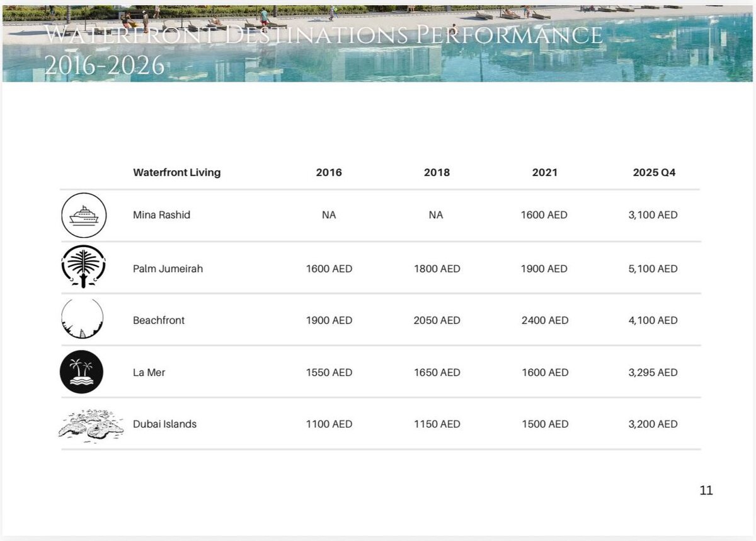Select Palm Jumeirah 2016 '1600 AED' value
This screenshot has height=541, width=756.
329,269
